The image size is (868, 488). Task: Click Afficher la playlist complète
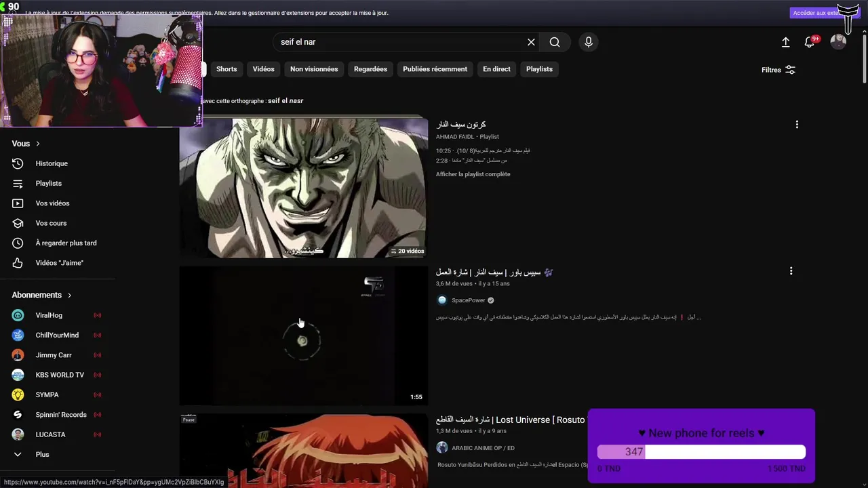point(473,174)
